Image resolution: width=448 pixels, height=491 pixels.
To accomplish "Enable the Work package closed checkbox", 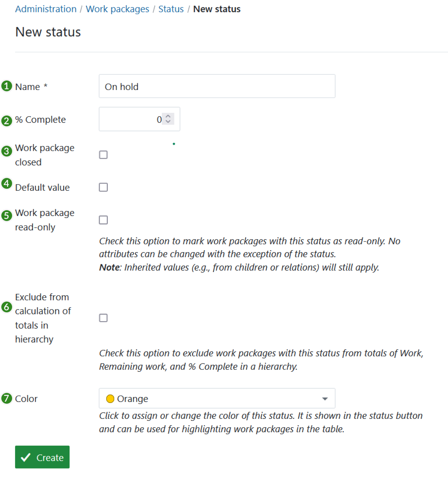I will 103,155.
